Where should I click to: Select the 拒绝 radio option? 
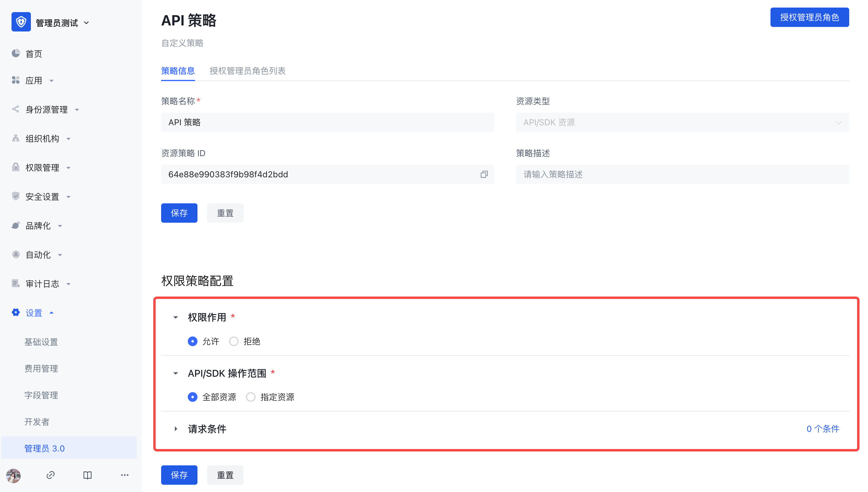point(234,341)
